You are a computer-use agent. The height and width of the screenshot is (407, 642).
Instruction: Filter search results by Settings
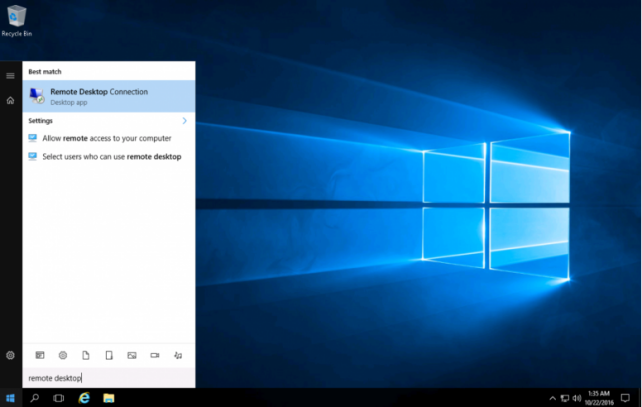click(x=63, y=355)
